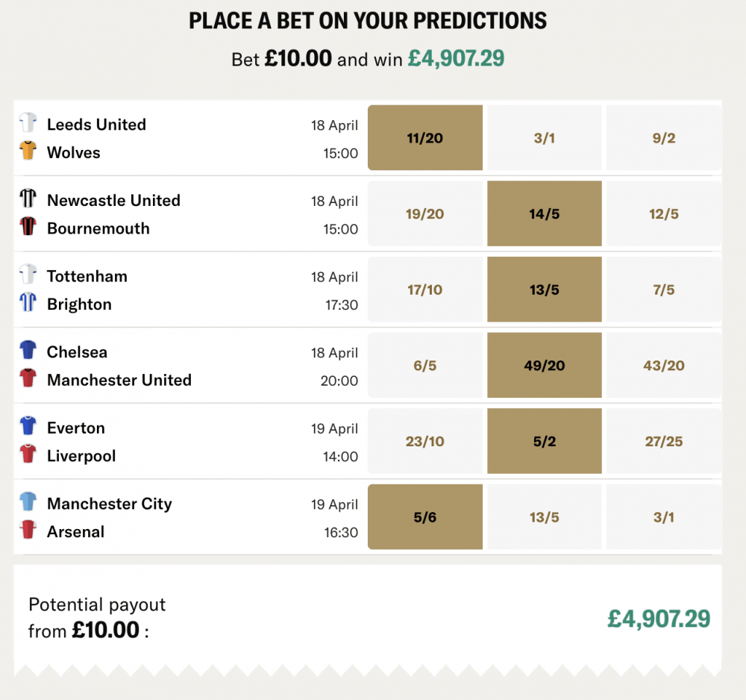Image resolution: width=746 pixels, height=700 pixels.
Task: Select 3/1 odds for Arsenal win
Action: tap(662, 516)
